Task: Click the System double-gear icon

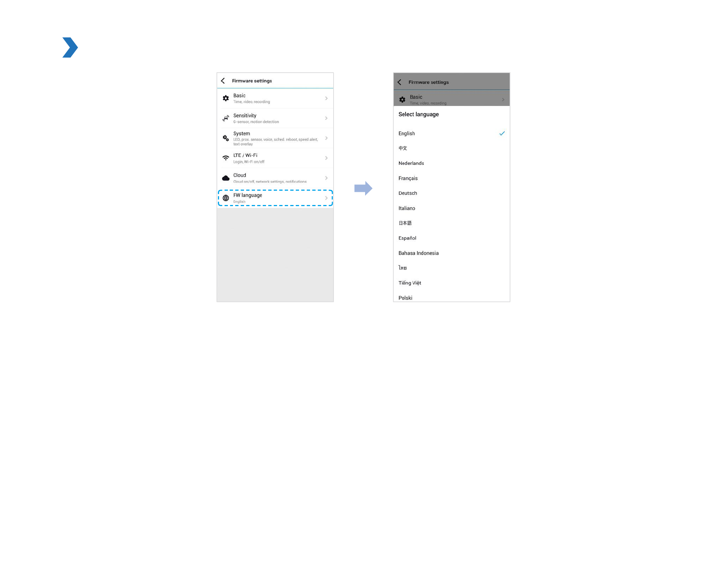Action: (x=226, y=138)
